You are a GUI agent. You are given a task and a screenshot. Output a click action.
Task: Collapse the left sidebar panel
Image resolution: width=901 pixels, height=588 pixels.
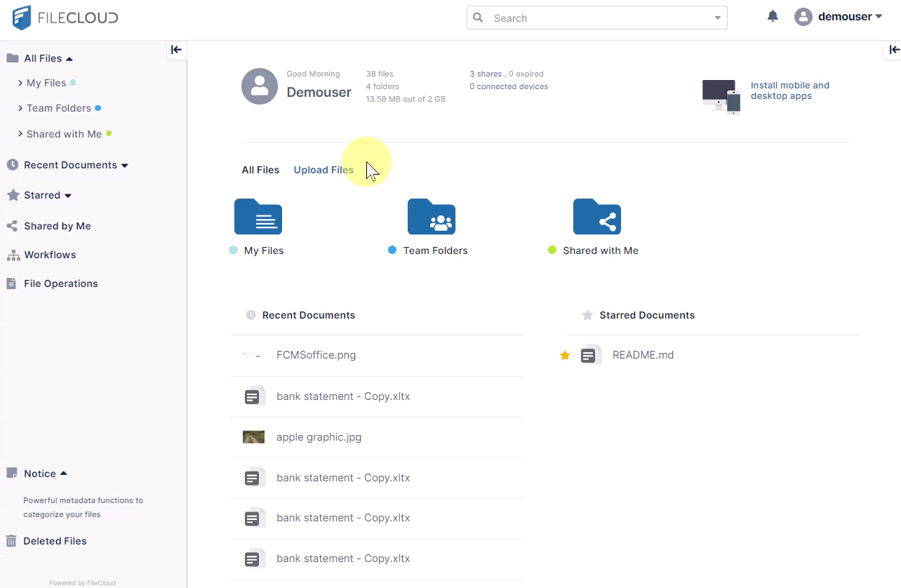[x=176, y=50]
